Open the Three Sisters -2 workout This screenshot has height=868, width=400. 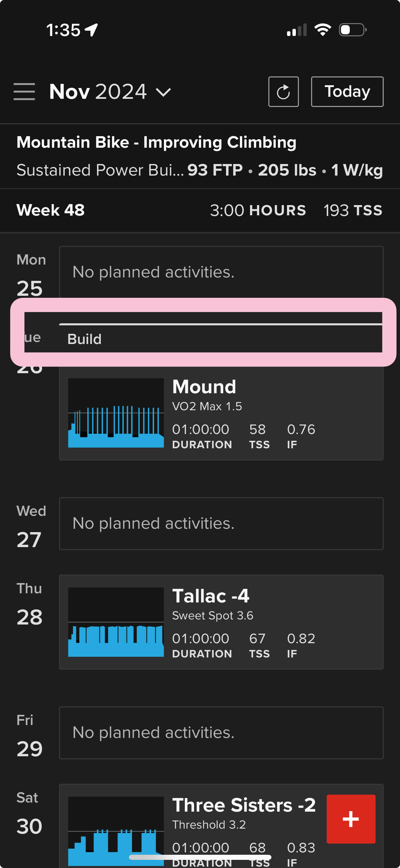[221, 826]
